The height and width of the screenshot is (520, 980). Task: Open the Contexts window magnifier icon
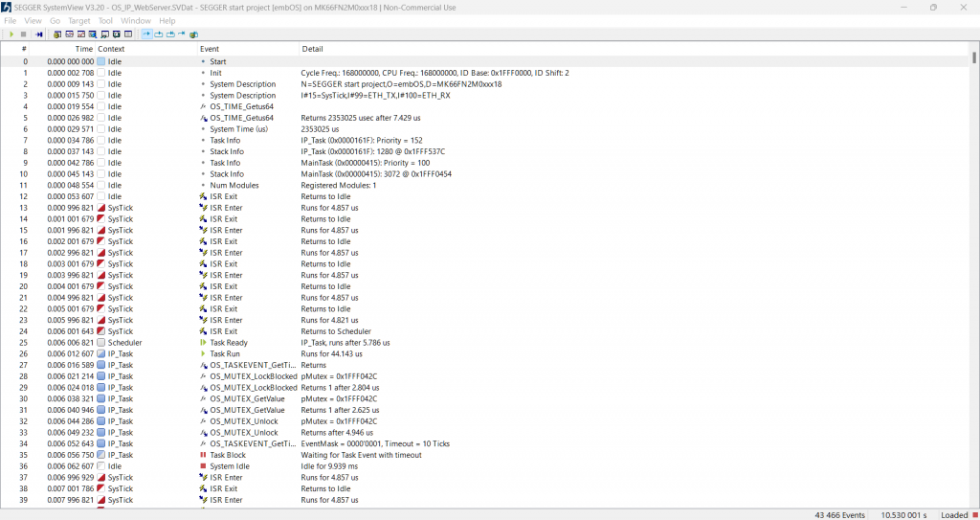93,34
